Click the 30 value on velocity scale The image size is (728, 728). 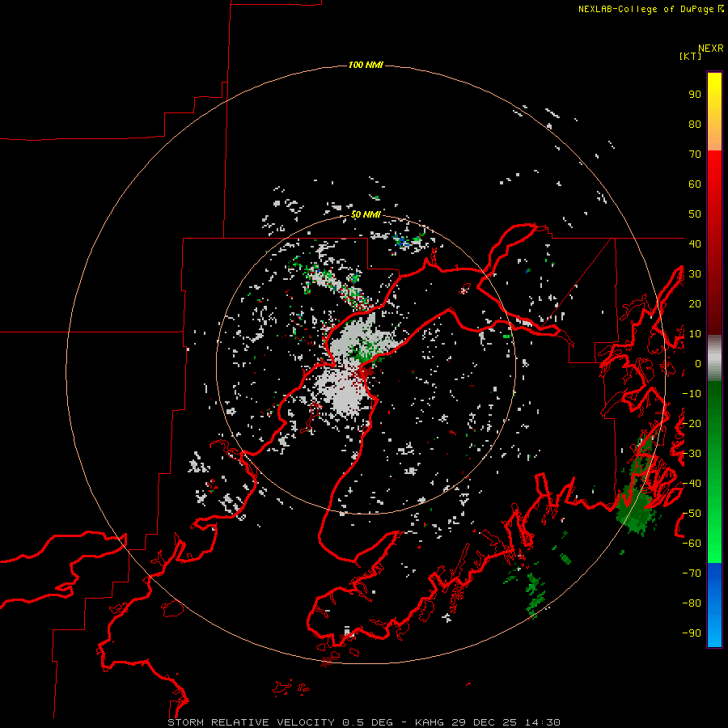pyautogui.click(x=695, y=274)
